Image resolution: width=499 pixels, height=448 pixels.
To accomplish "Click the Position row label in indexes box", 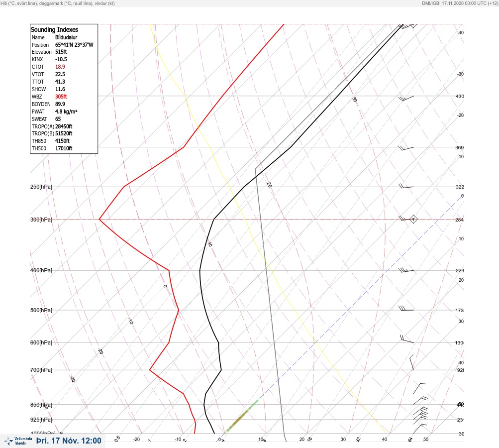I will [x=40, y=45].
